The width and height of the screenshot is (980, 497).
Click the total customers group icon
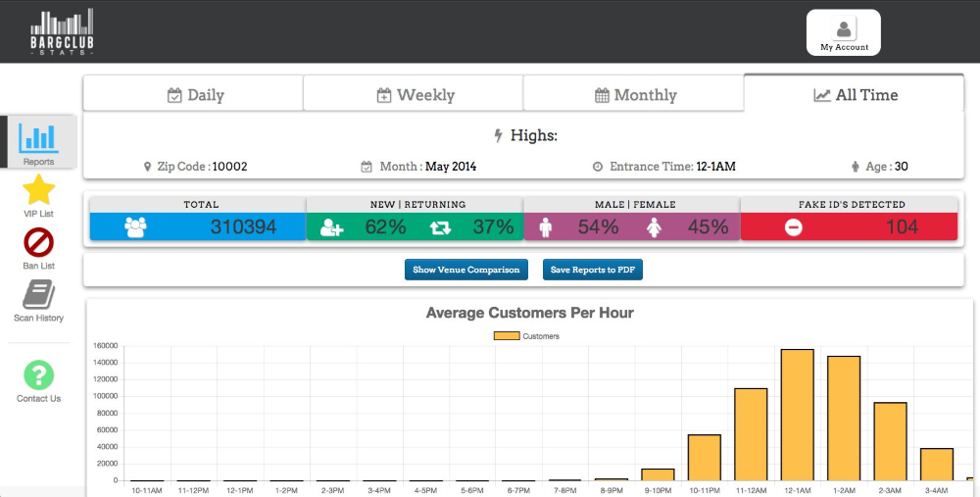pyautogui.click(x=135, y=227)
